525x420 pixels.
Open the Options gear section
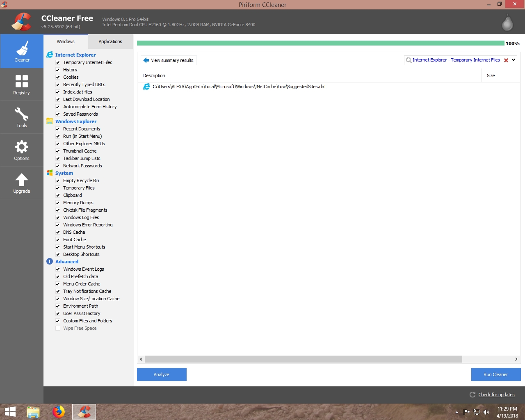22,147
